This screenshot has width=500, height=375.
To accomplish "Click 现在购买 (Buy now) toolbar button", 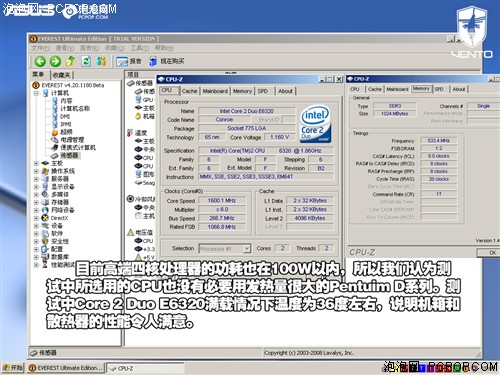I will tap(167, 61).
